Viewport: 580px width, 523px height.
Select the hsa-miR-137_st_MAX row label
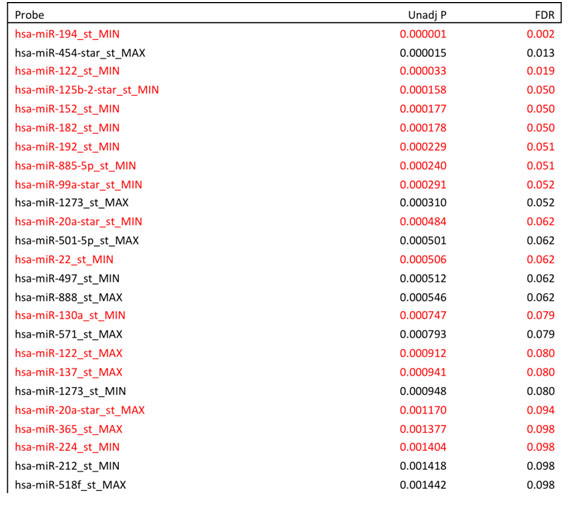pyautogui.click(x=68, y=372)
